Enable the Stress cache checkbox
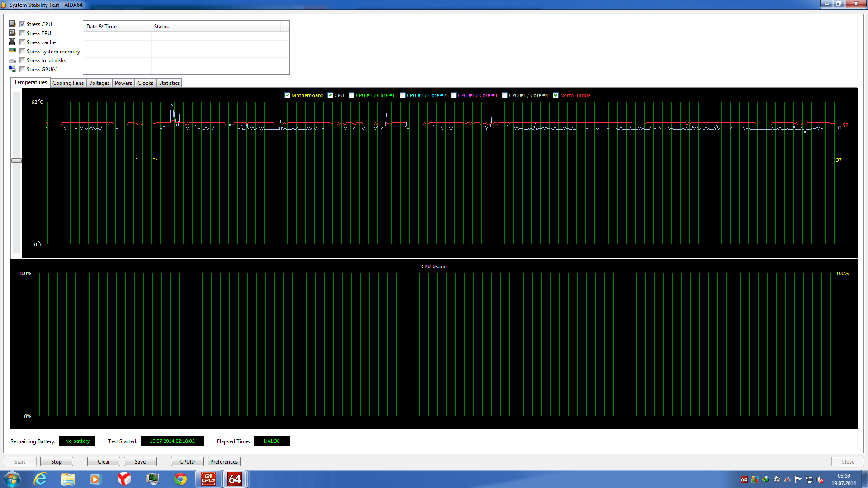This screenshot has width=868, height=488. pyautogui.click(x=22, y=42)
